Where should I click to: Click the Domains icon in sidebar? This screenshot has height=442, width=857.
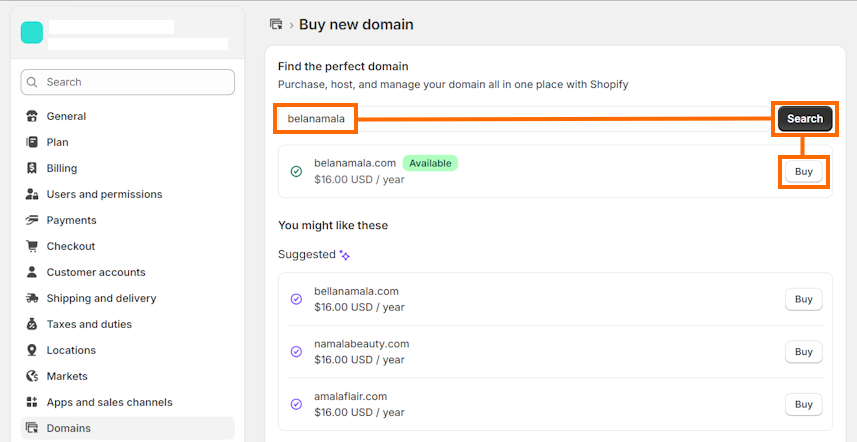coord(32,428)
